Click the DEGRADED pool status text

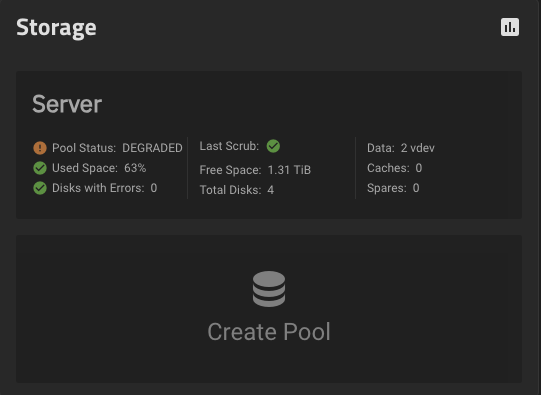click(152, 148)
